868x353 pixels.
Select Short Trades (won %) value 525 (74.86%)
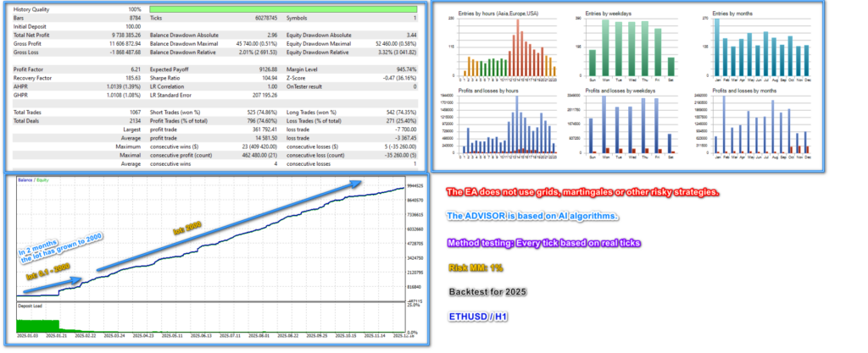[x=263, y=112]
